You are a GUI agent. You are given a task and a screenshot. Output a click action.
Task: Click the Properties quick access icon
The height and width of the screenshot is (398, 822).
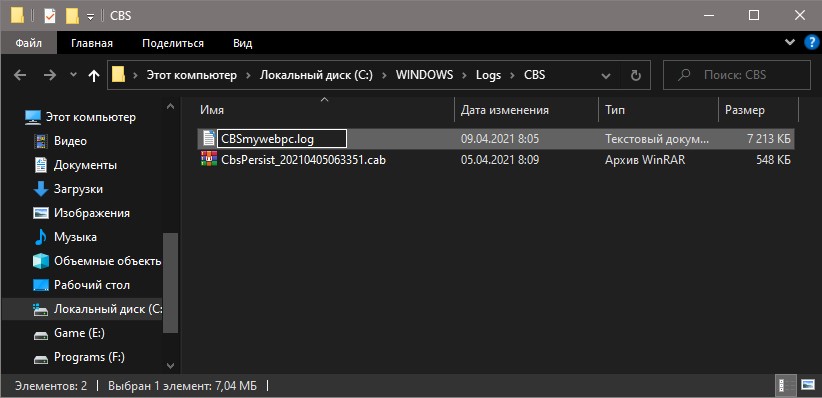[x=50, y=16]
